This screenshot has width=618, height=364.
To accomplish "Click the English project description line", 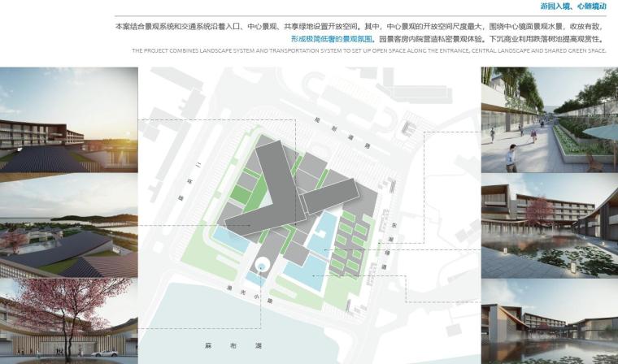I will click(368, 51).
